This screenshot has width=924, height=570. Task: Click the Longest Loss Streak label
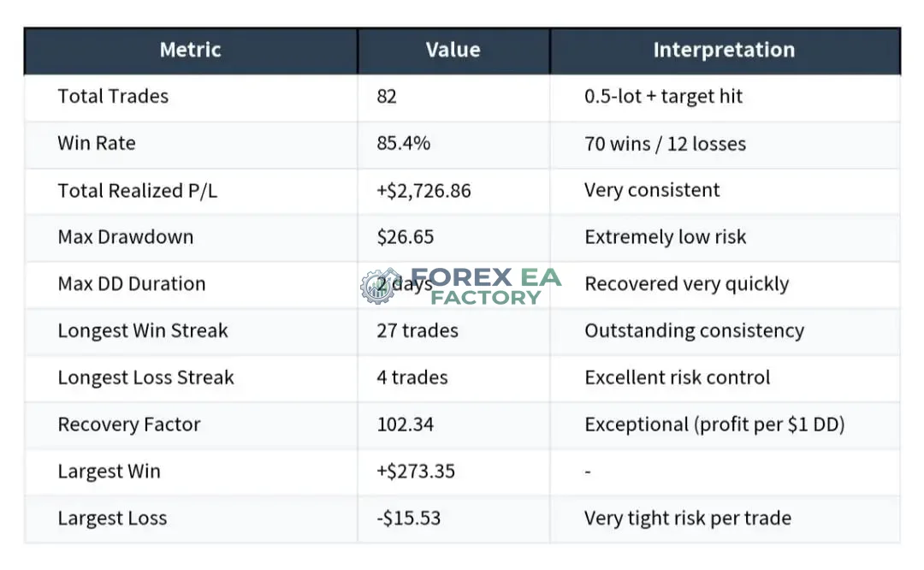(146, 377)
